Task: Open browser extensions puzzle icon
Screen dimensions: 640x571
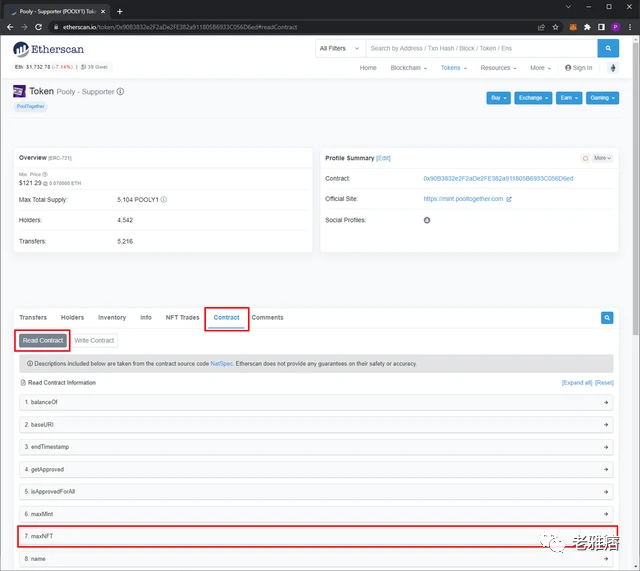Action: [x=587, y=27]
